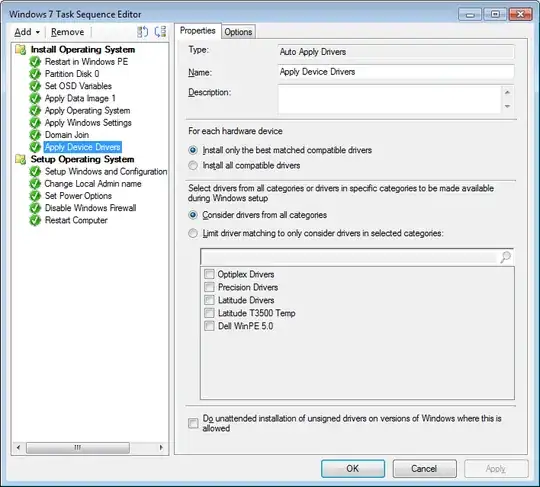Select Install all compatible drivers option
Viewport: 540px width, 487px height.
pyautogui.click(x=193, y=166)
